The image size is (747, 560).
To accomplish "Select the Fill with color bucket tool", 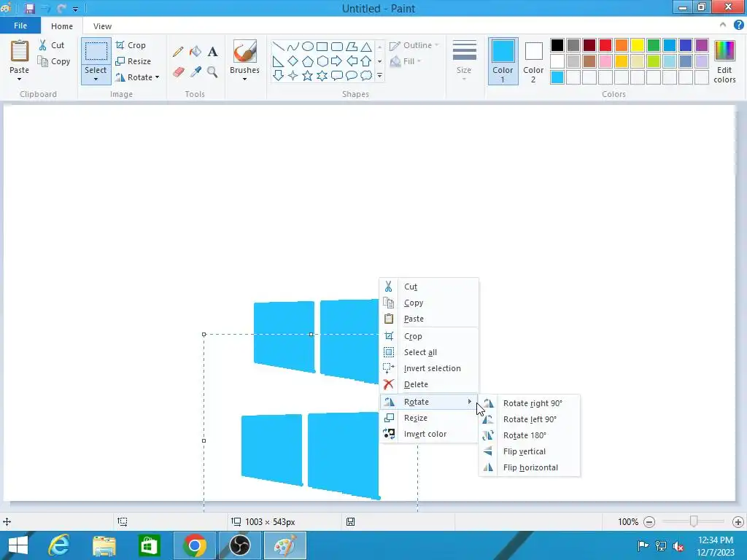I will [196, 52].
